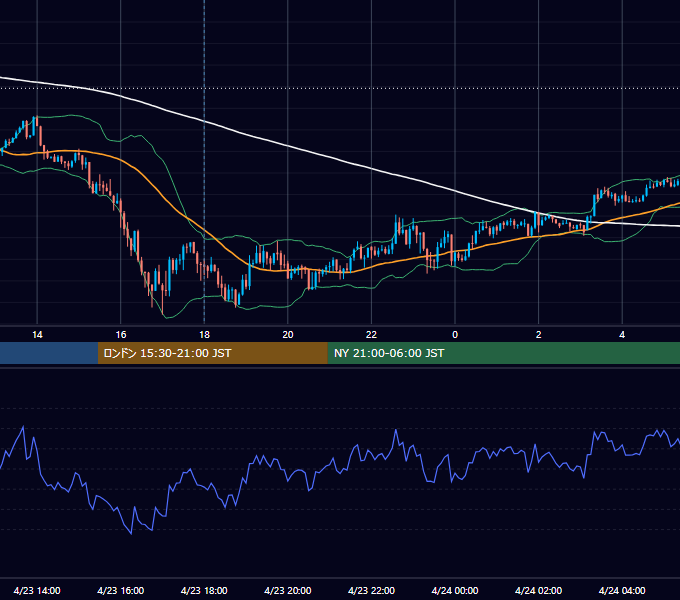Click the 4/23 22:00 date label
The height and width of the screenshot is (600, 680).
[x=371, y=590]
